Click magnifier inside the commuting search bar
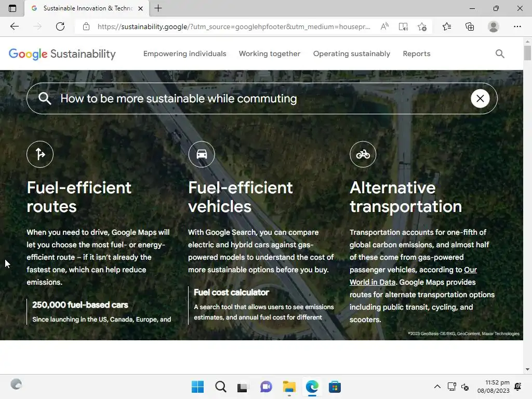 [45, 98]
